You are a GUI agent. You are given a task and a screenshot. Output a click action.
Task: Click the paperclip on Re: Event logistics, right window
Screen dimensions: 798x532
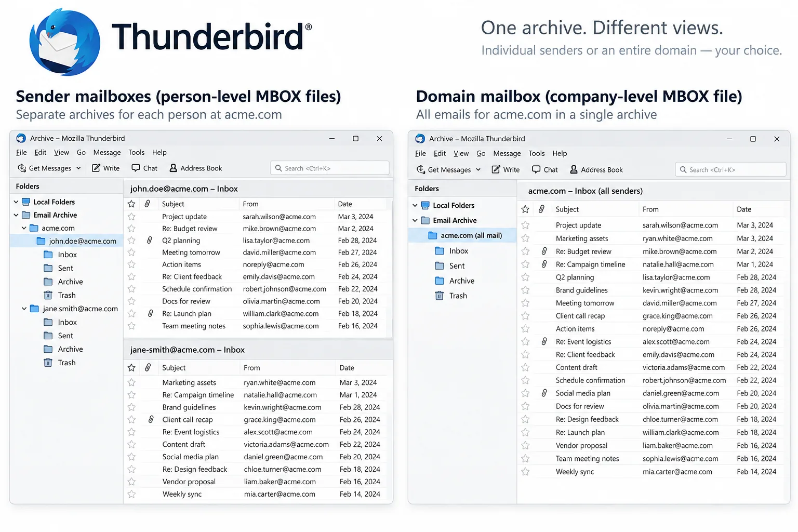[x=544, y=342]
